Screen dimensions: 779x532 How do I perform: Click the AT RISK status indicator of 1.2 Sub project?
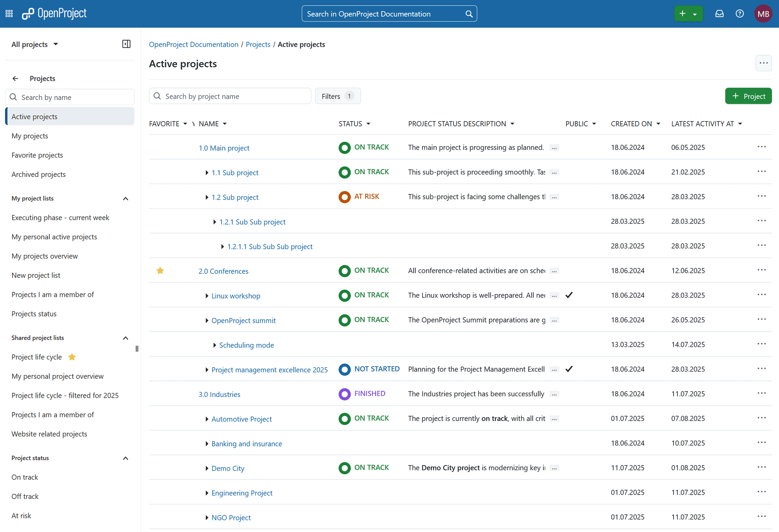345,197
